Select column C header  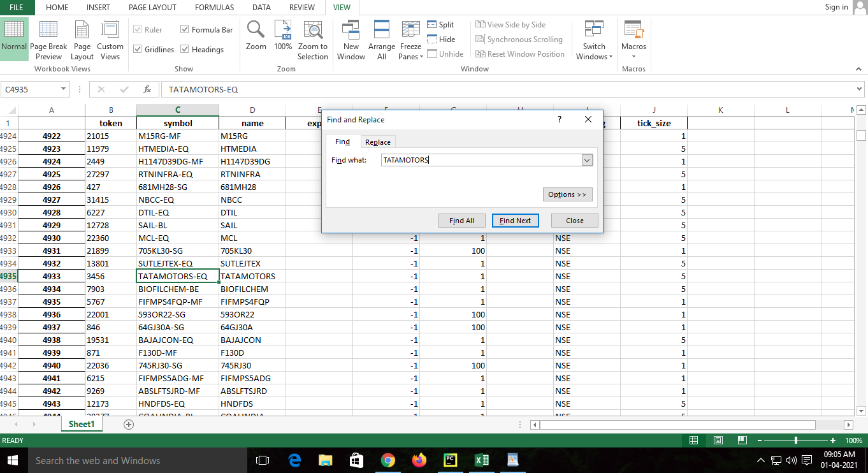click(178, 110)
